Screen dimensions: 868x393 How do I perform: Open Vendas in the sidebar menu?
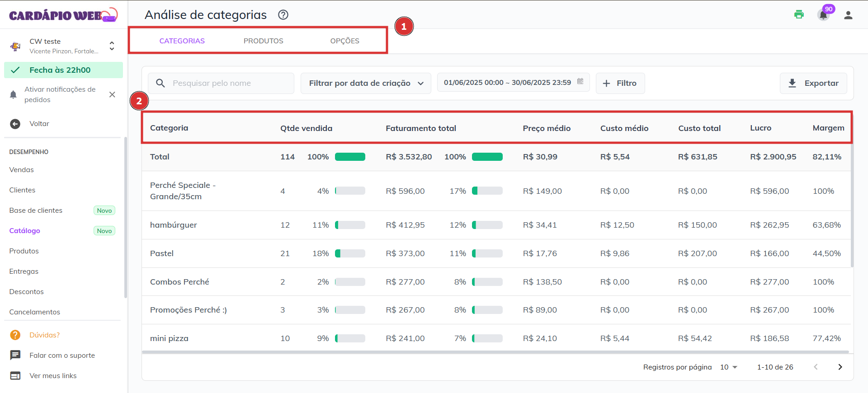coord(22,170)
